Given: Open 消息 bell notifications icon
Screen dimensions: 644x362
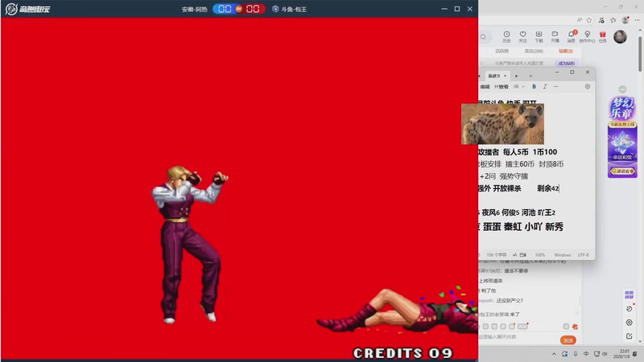Looking at the screenshot, I should tap(572, 36).
